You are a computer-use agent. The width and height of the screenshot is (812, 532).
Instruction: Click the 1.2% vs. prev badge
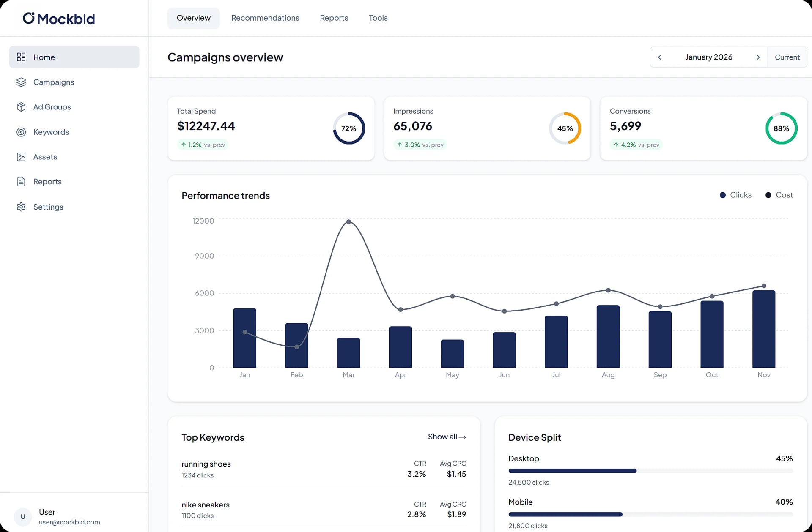(203, 145)
